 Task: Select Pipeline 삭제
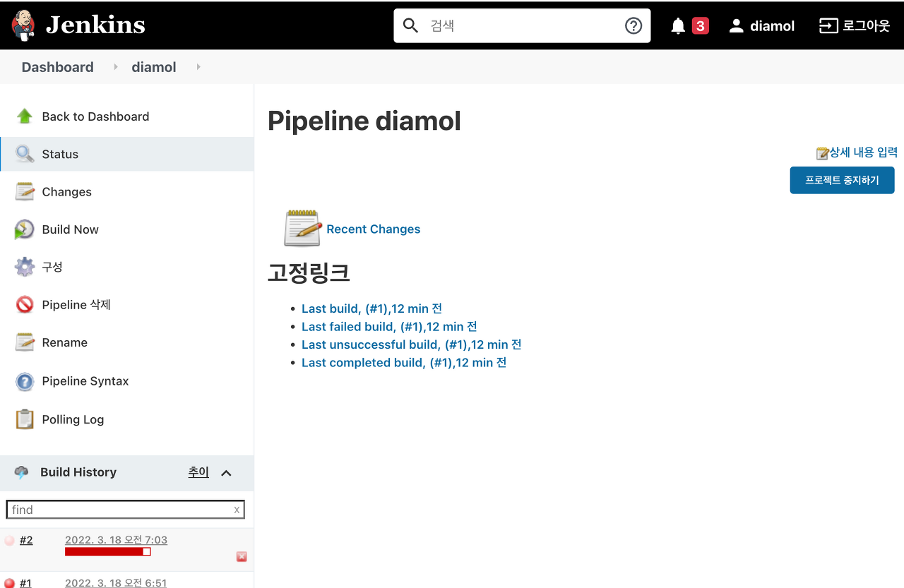[76, 305]
